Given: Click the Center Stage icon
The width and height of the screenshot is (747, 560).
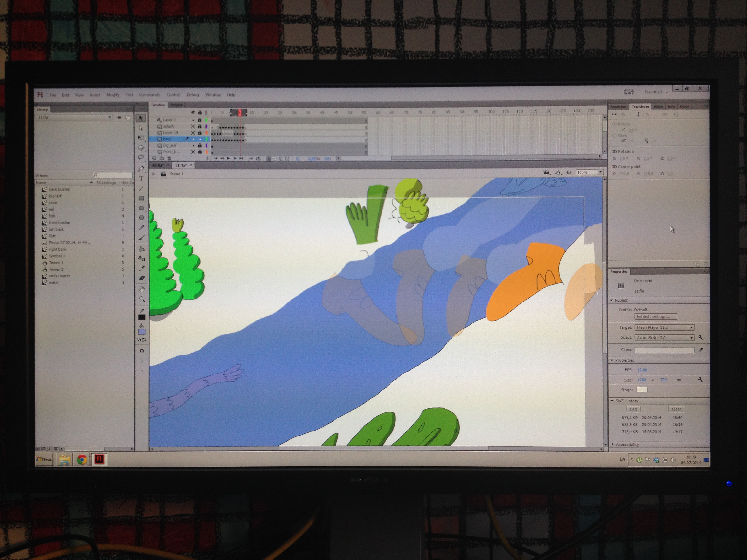Looking at the screenshot, I should tap(569, 172).
